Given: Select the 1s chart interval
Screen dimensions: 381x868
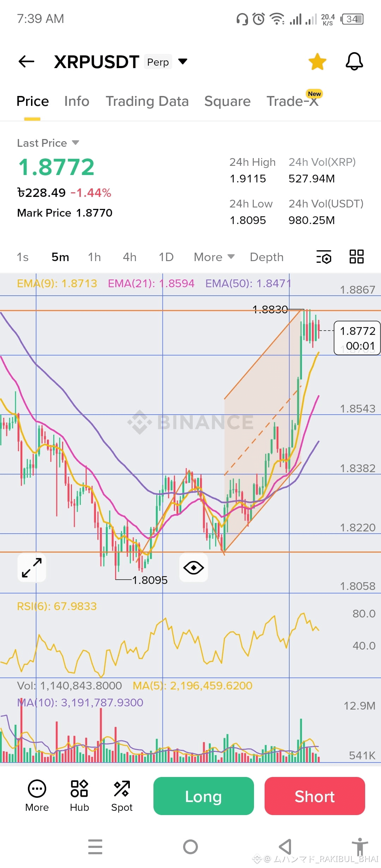Looking at the screenshot, I should click(23, 257).
